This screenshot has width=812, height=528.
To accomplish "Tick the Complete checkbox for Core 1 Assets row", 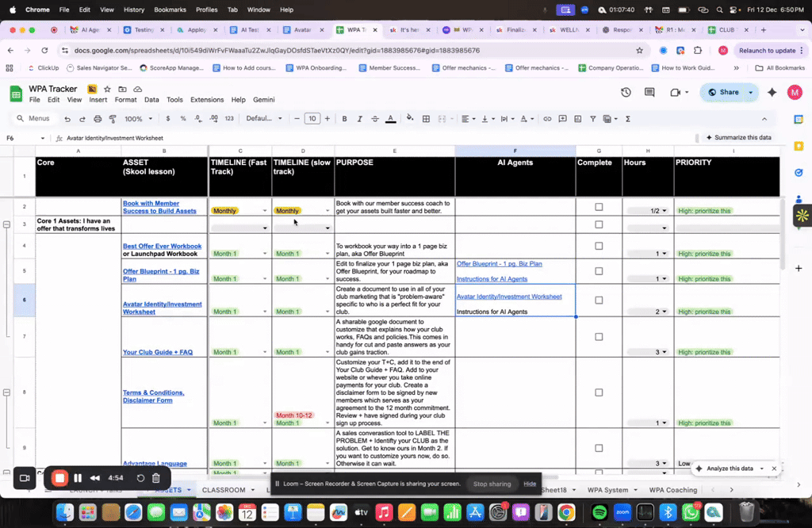I will click(599, 224).
